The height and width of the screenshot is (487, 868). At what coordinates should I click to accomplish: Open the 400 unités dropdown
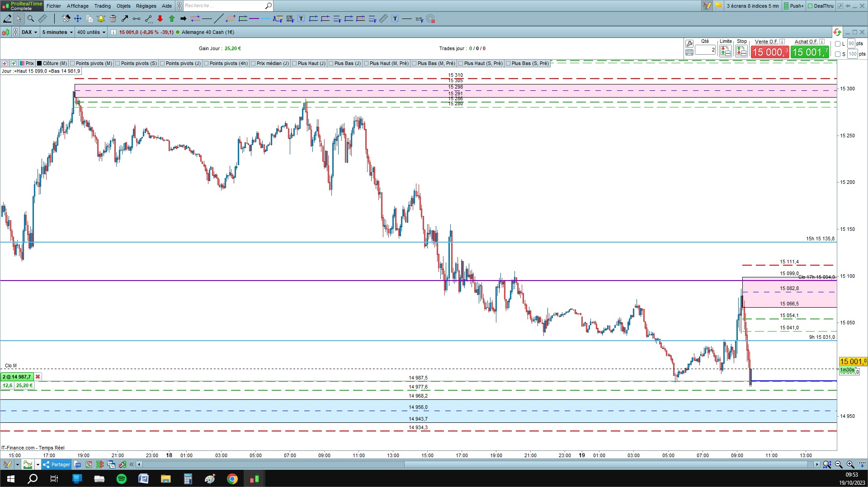pyautogui.click(x=91, y=32)
